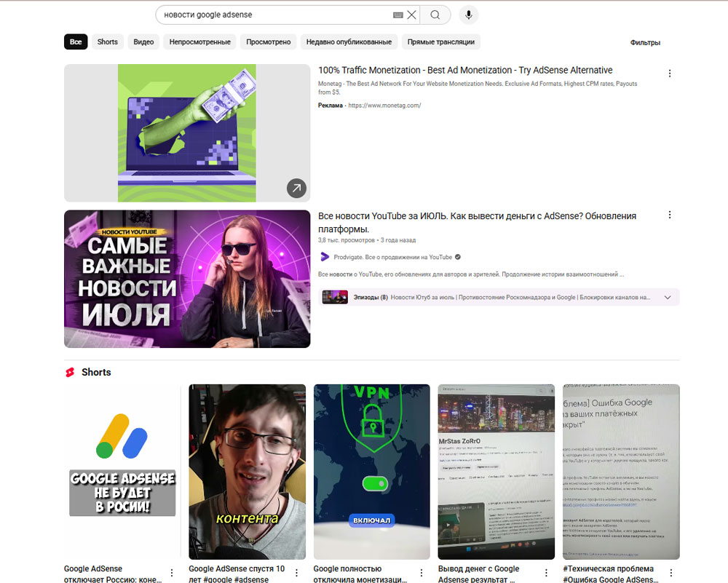Open the Prodvigate channel name link
The width and height of the screenshot is (728, 583).
point(393,257)
